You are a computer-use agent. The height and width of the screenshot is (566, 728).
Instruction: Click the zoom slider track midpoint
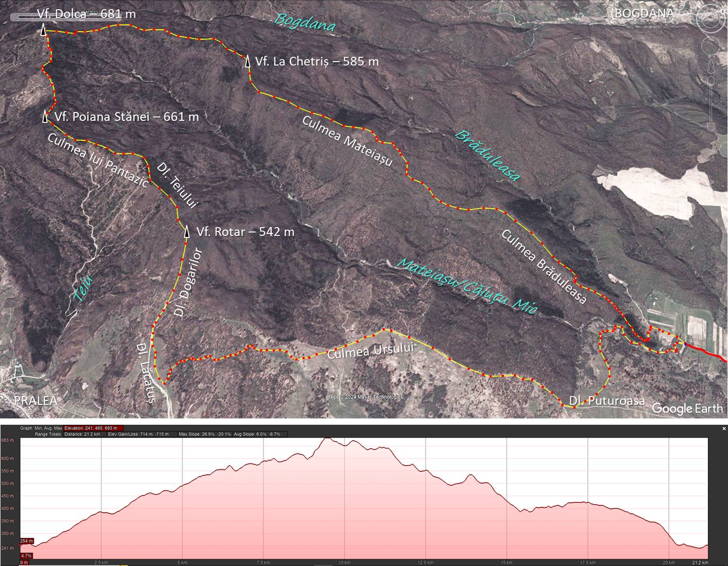(711, 103)
